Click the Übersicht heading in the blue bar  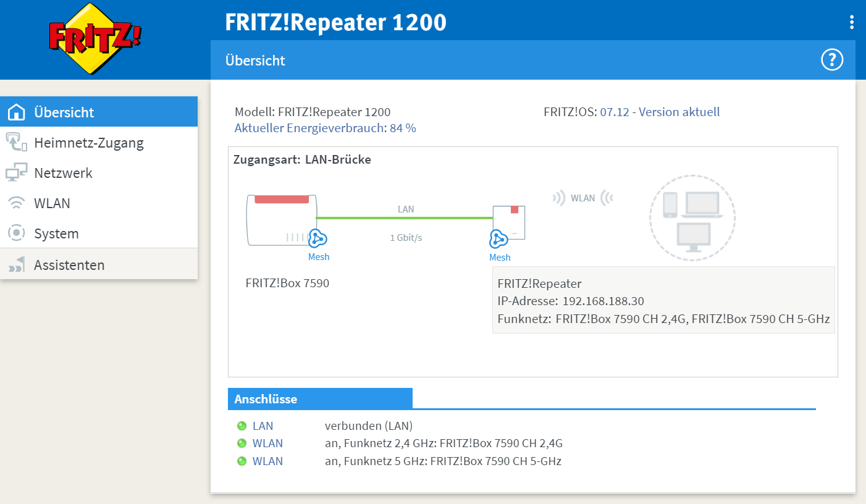coord(255,61)
